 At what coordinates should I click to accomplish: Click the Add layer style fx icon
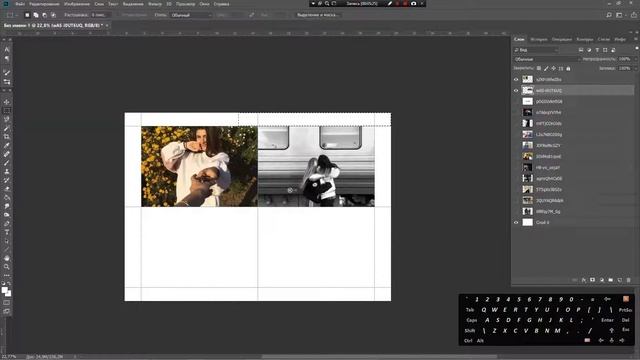click(584, 280)
